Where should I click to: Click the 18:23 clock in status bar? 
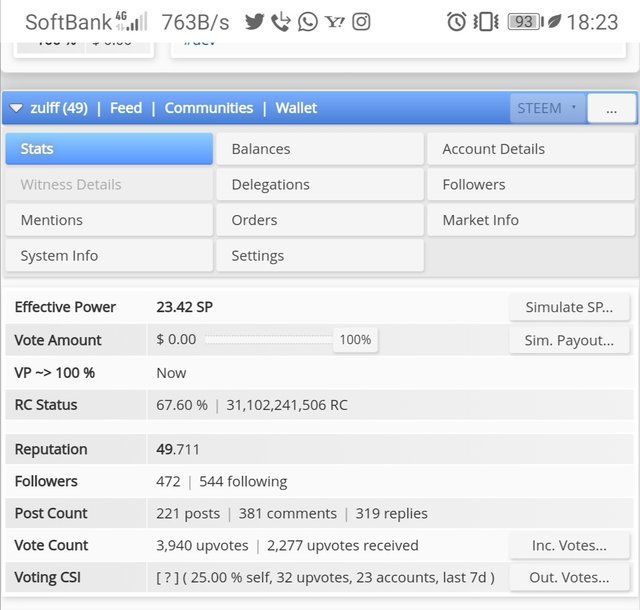pos(592,22)
